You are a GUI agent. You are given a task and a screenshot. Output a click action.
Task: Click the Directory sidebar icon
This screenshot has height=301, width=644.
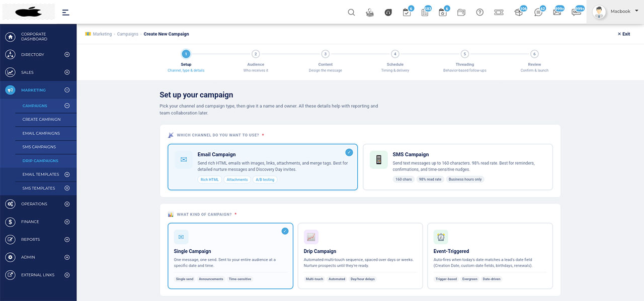11,55
